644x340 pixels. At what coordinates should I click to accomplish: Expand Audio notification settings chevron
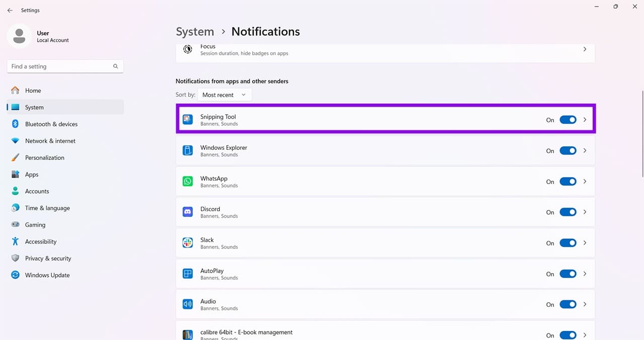coord(585,304)
